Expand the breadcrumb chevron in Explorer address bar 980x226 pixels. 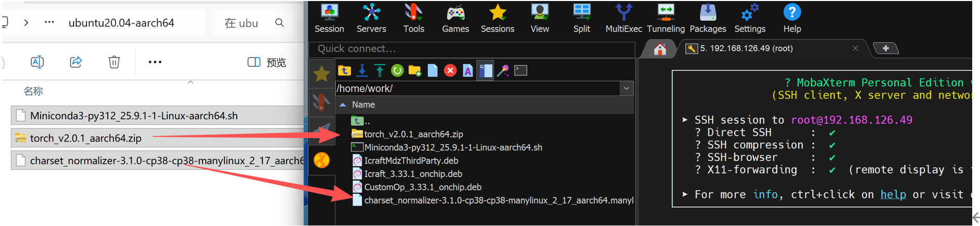click(x=26, y=23)
